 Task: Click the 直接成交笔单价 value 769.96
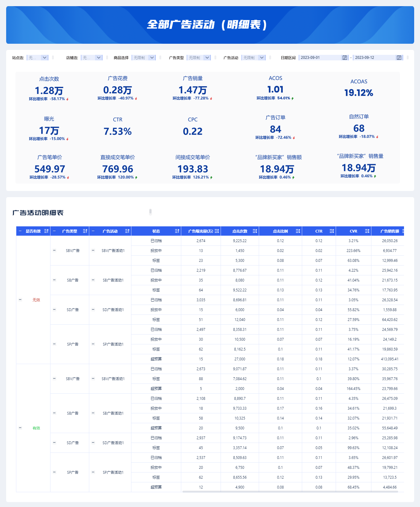pos(118,169)
